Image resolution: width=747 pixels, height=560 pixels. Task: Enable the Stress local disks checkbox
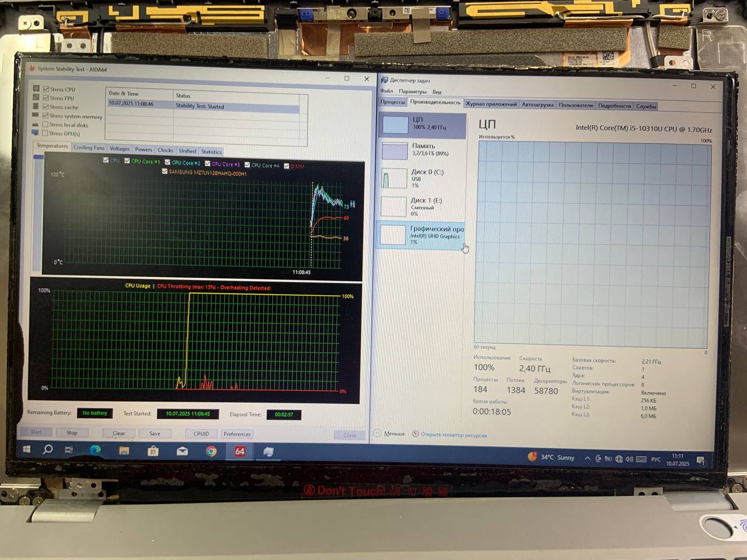(x=46, y=125)
